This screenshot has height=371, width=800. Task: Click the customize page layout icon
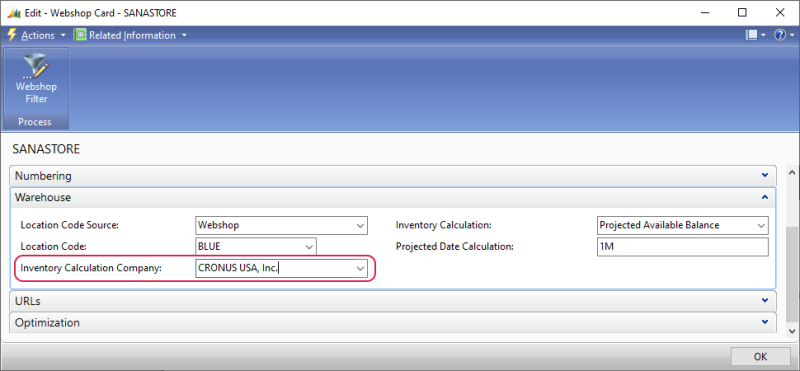[751, 35]
